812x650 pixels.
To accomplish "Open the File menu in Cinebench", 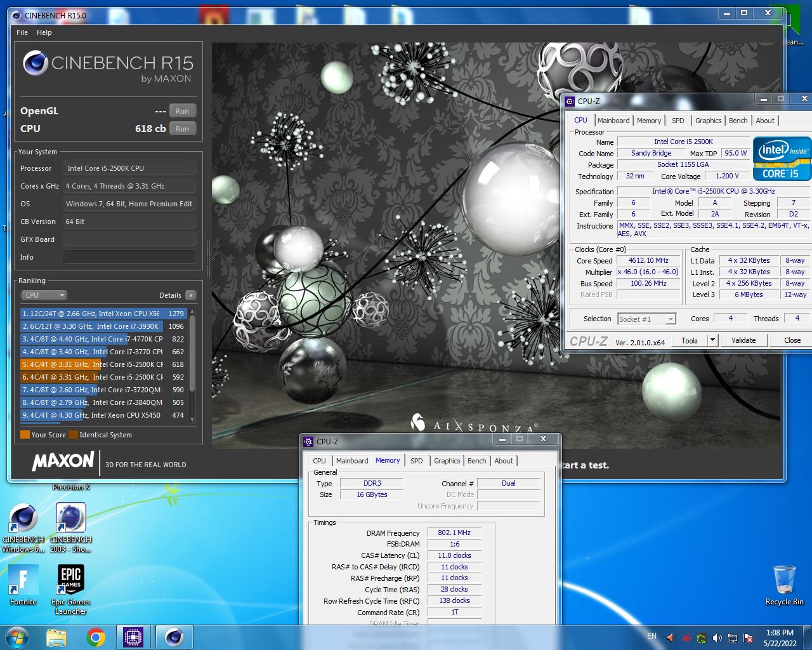I will 22,32.
